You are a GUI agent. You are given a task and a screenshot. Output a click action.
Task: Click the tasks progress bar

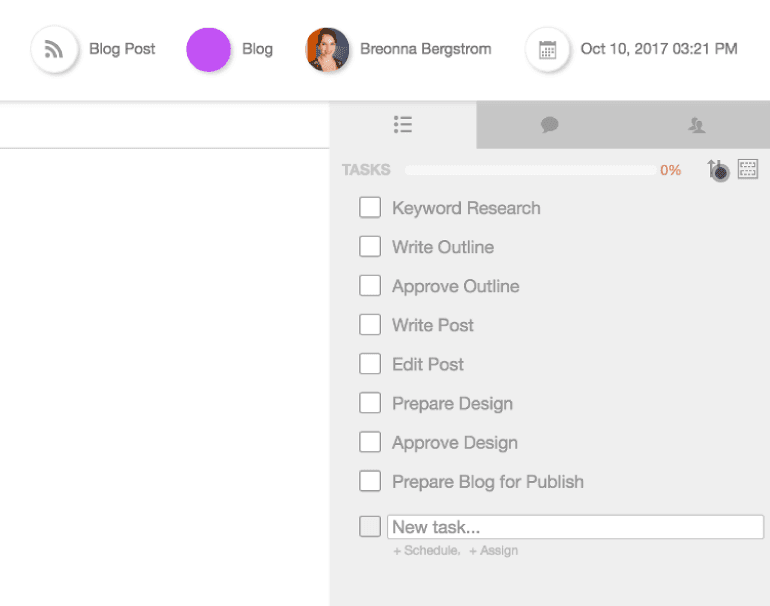(x=530, y=170)
